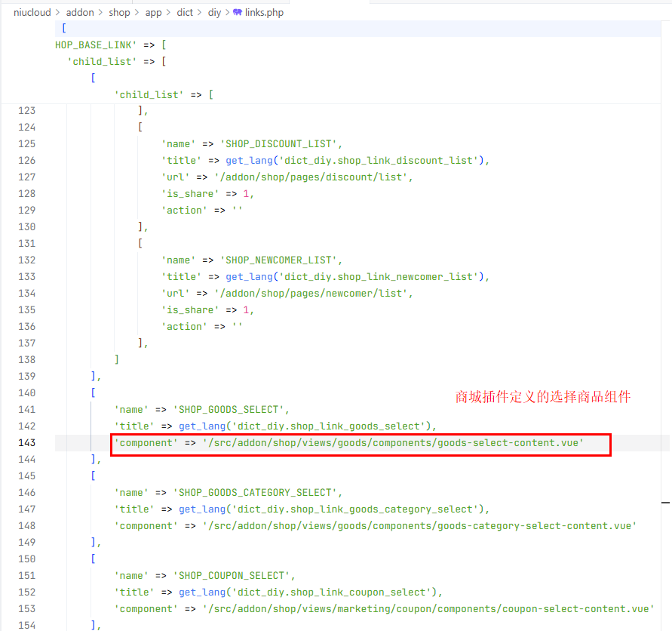
Task: Open the addon breadcrumb folder
Action: tap(79, 13)
